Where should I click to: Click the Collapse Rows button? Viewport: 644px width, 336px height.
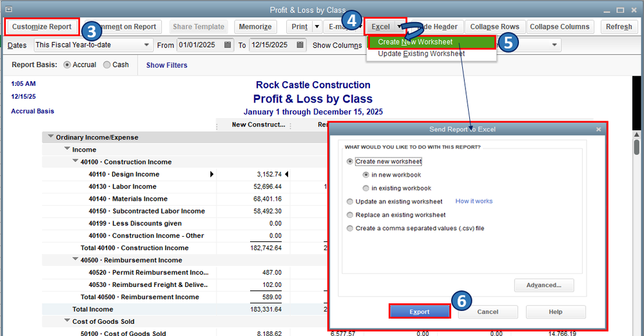(x=494, y=26)
